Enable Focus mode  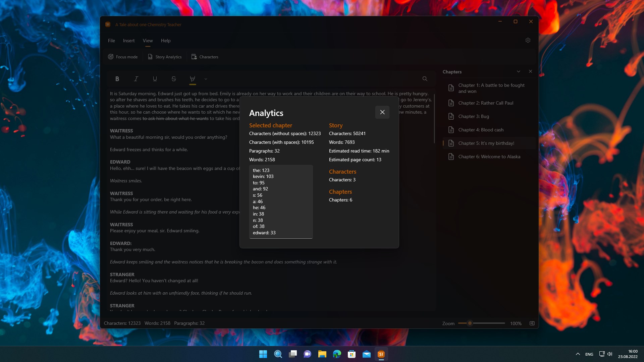[x=123, y=57]
